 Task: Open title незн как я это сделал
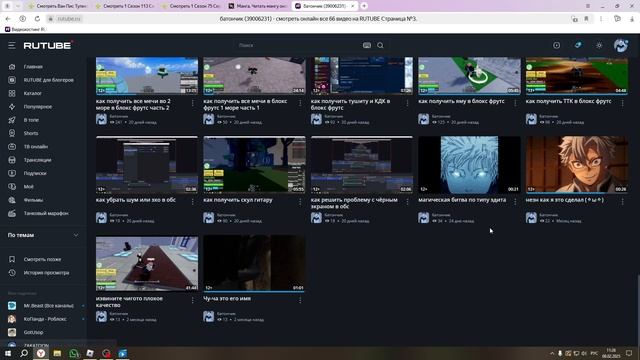coord(564,200)
